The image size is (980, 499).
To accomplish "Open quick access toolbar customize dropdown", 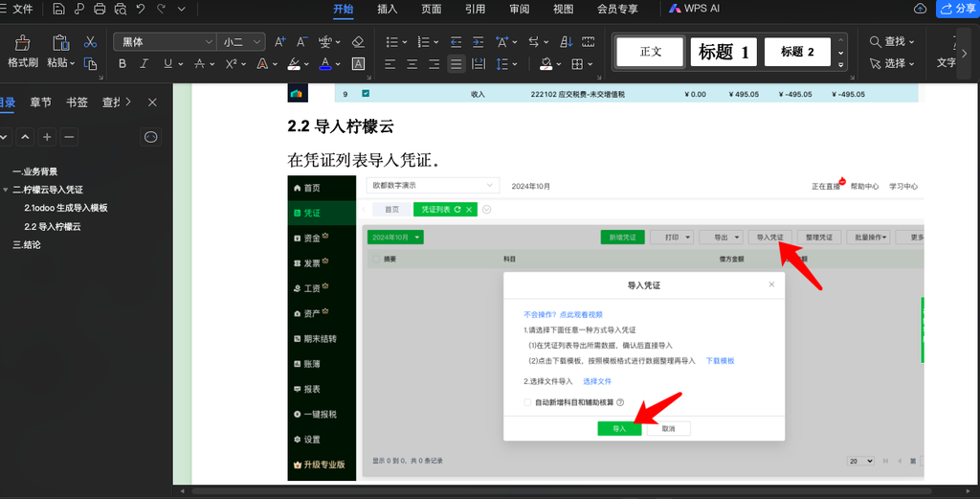I will click(x=182, y=9).
